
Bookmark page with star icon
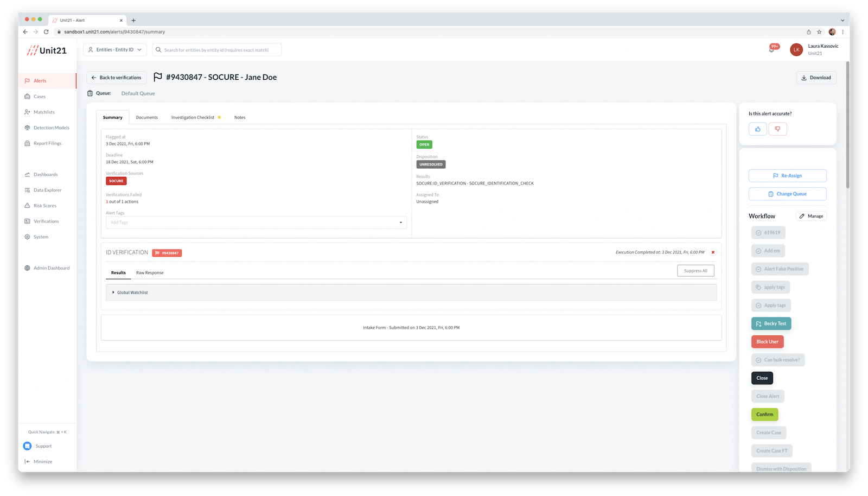[819, 32]
